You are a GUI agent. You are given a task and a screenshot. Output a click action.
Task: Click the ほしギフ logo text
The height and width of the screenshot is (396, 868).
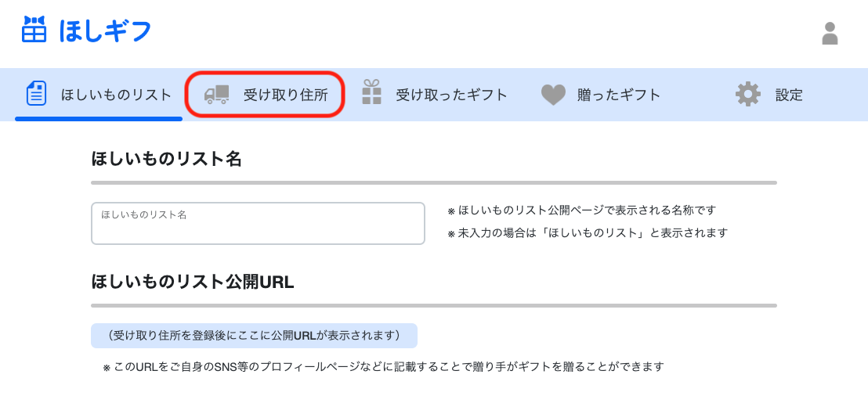105,31
